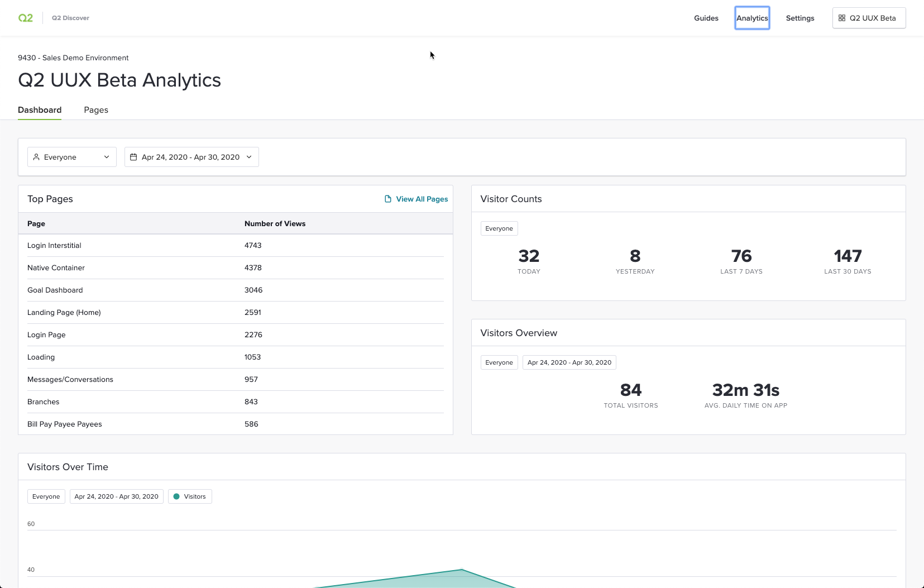Select the Goal Dashboard row
924x588 pixels.
(236, 290)
